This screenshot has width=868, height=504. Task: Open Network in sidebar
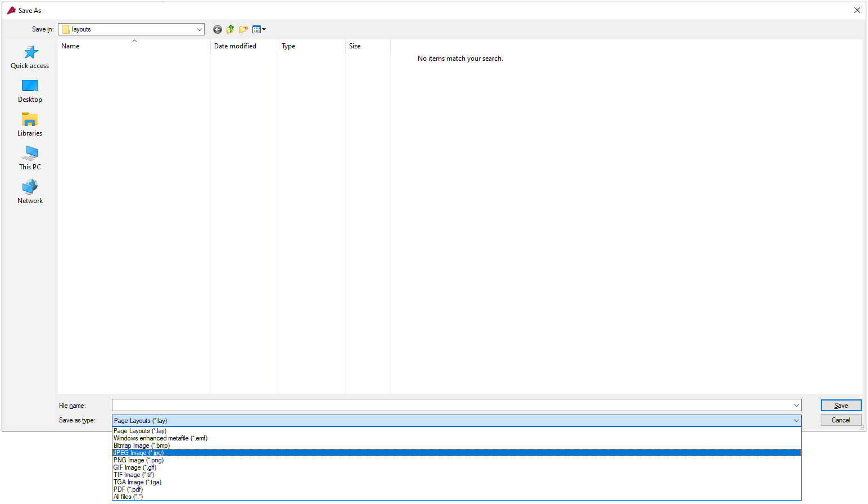[30, 192]
